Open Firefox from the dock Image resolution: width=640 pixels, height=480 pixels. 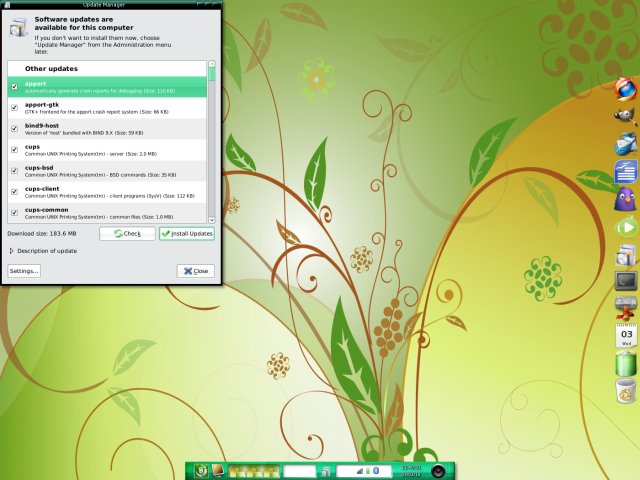(626, 87)
